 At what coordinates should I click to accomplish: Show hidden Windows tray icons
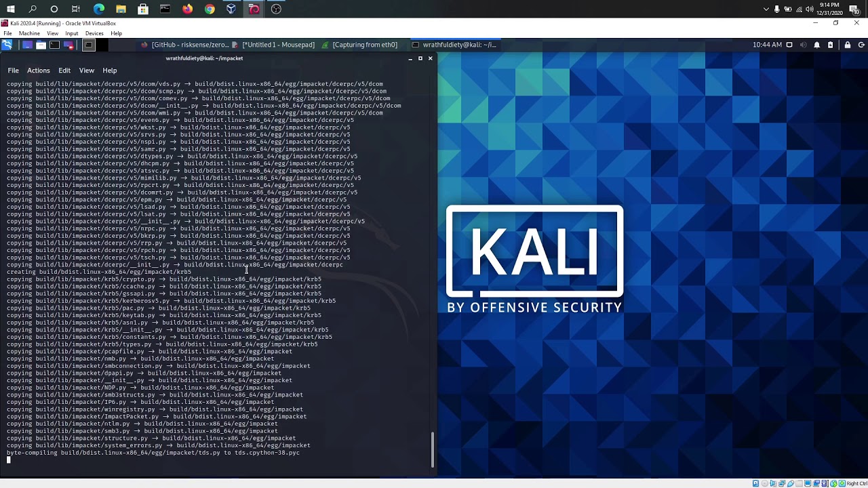766,9
